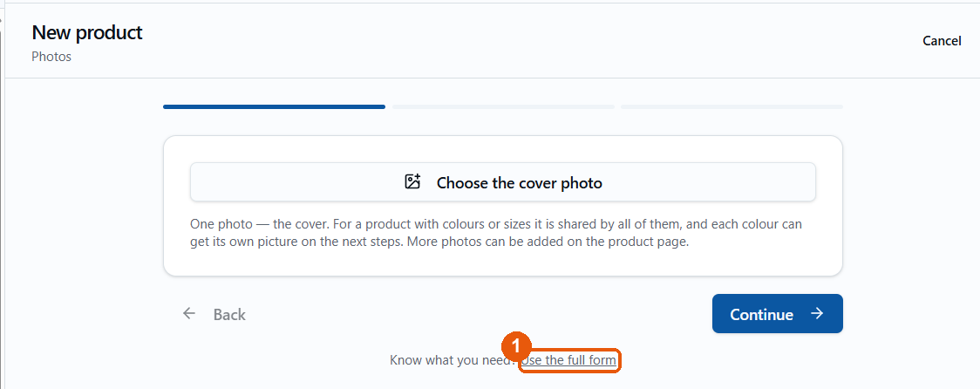
Task: Click the word 'Continue' in blue button
Action: click(x=761, y=314)
